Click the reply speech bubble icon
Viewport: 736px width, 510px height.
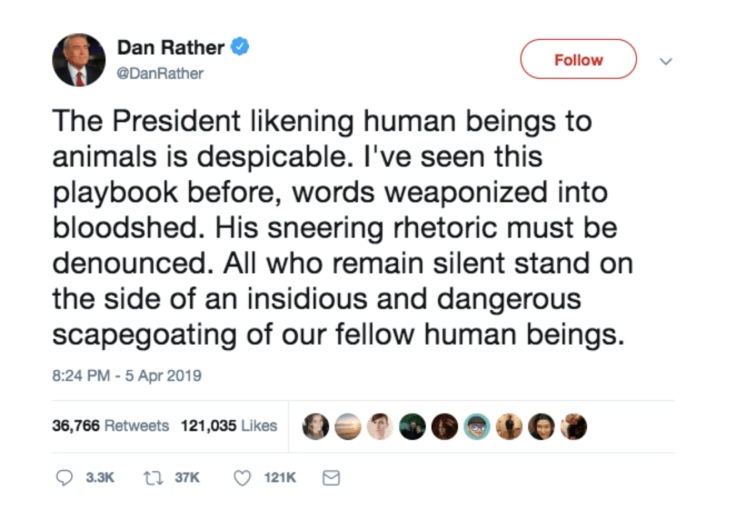[64, 478]
